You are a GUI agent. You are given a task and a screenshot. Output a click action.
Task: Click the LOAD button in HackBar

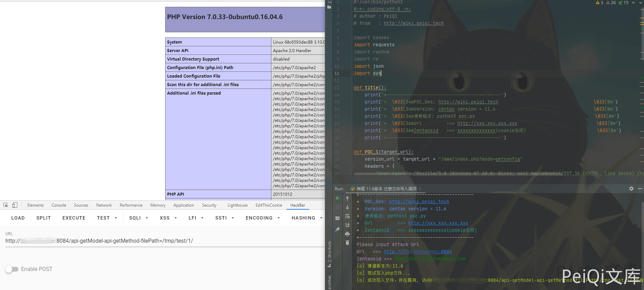click(18, 218)
